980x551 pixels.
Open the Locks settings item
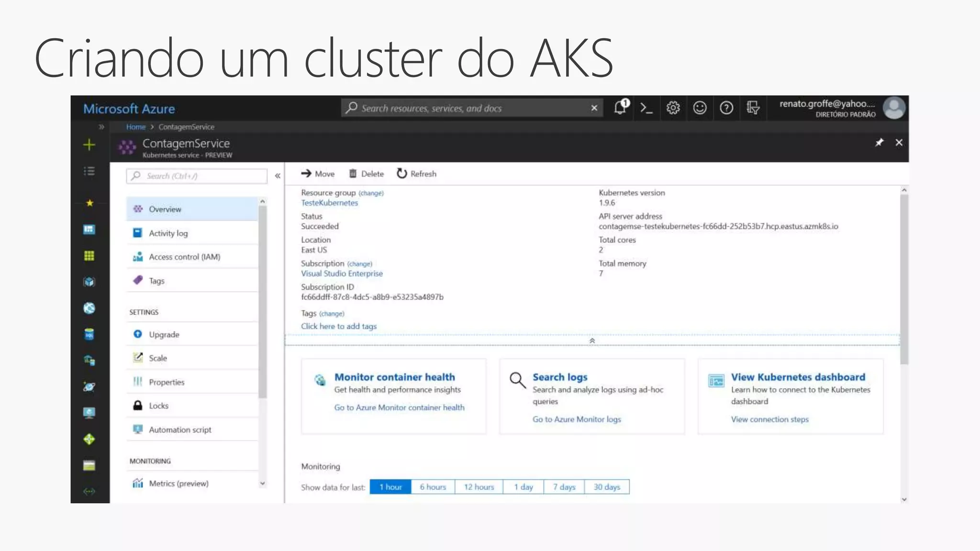192,406
